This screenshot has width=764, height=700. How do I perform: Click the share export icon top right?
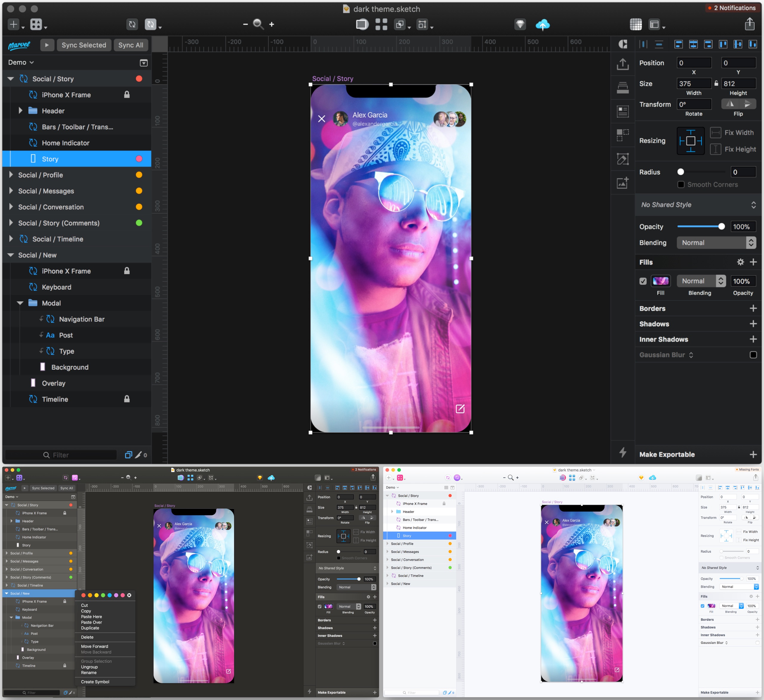click(749, 24)
